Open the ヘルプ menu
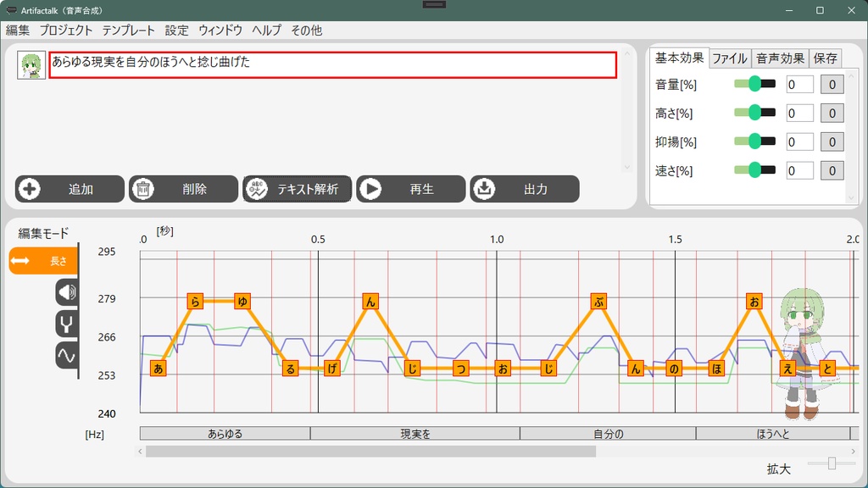Viewport: 868px width, 488px height. click(x=267, y=30)
